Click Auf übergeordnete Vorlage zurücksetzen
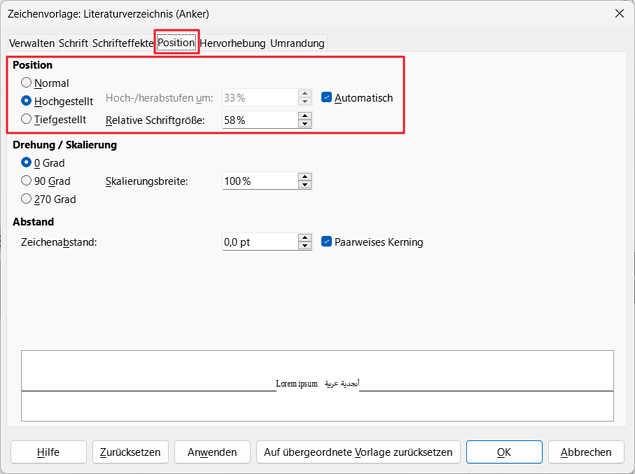 click(360, 452)
